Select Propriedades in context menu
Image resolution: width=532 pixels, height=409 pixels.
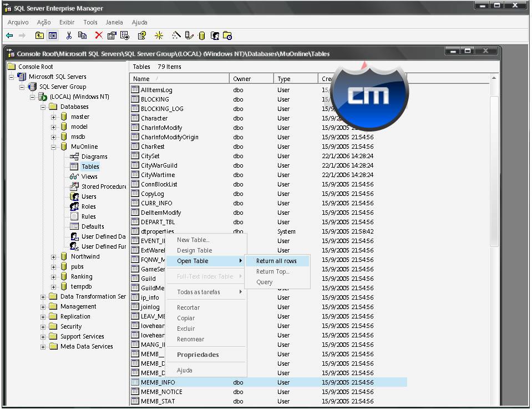[x=206, y=355]
